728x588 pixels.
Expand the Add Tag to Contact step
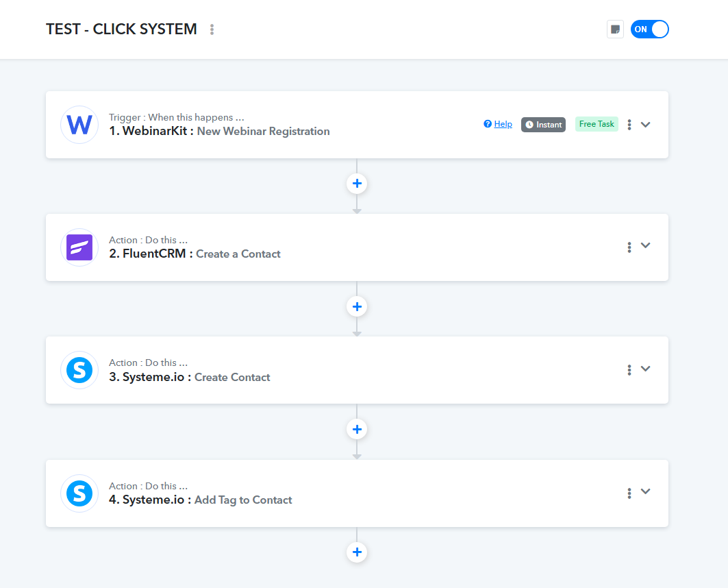coord(645,491)
